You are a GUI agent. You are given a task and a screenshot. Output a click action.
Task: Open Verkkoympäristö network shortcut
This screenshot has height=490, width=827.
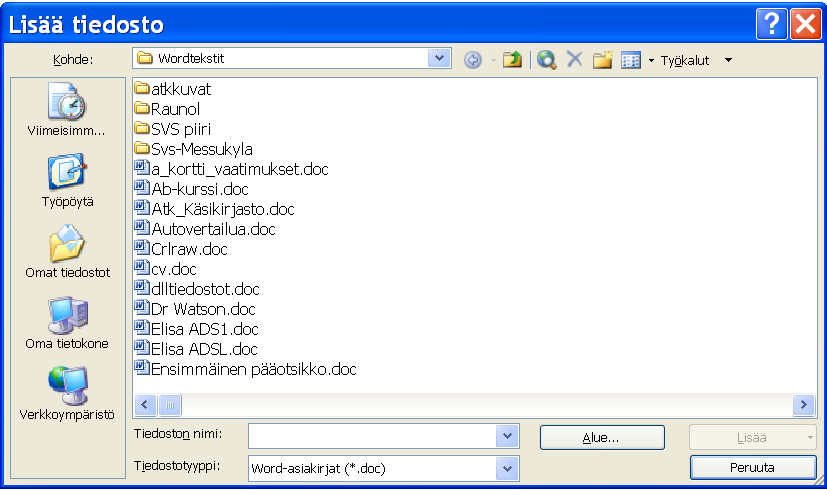(x=67, y=394)
